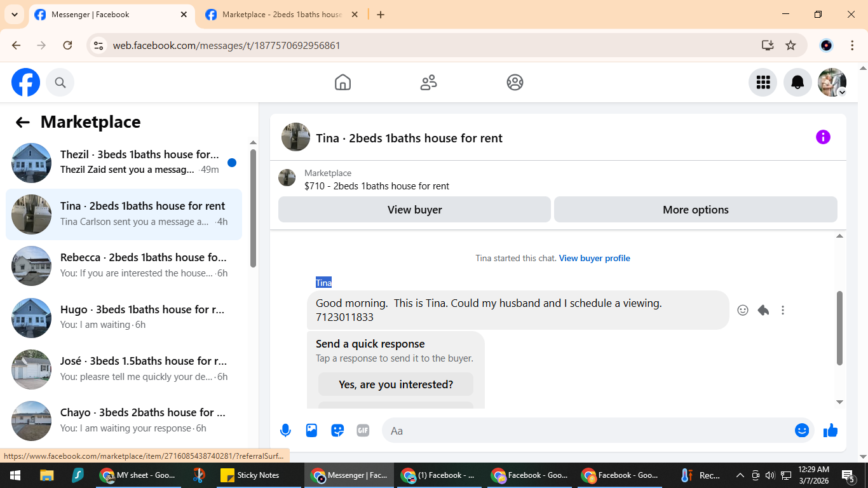Click the More options button
This screenshot has width=868, height=488.
[696, 210]
